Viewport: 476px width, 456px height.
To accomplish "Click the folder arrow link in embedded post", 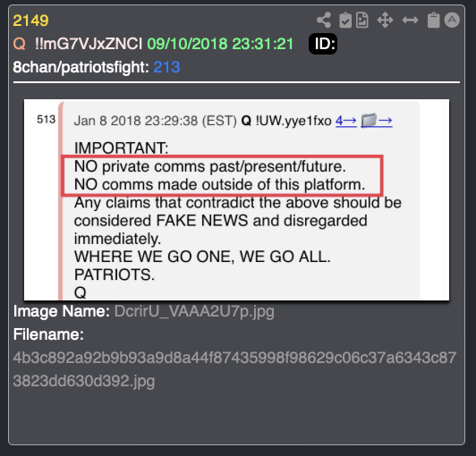I will tap(377, 121).
